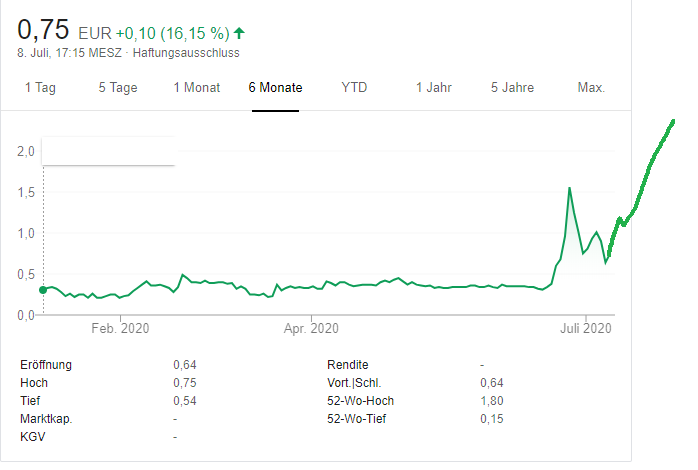Switch to the 1 Tag range tab

[x=40, y=87]
